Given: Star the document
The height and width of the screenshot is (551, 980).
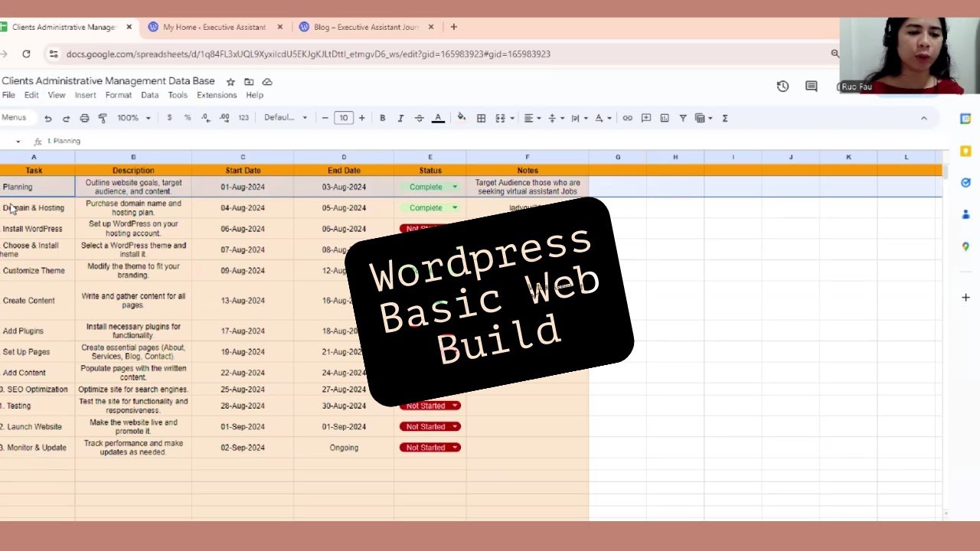Looking at the screenshot, I should [x=230, y=82].
